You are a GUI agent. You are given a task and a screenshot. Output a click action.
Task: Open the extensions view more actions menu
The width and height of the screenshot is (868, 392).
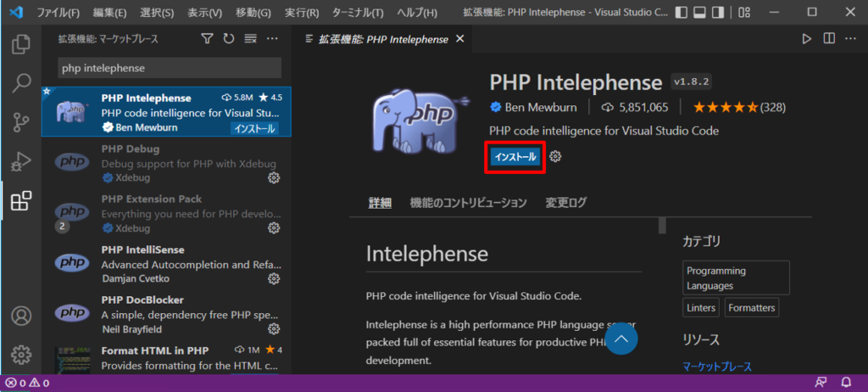point(272,39)
